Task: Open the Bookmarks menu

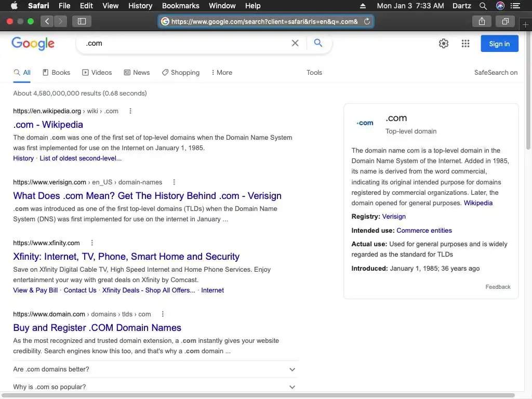Action: [180, 6]
